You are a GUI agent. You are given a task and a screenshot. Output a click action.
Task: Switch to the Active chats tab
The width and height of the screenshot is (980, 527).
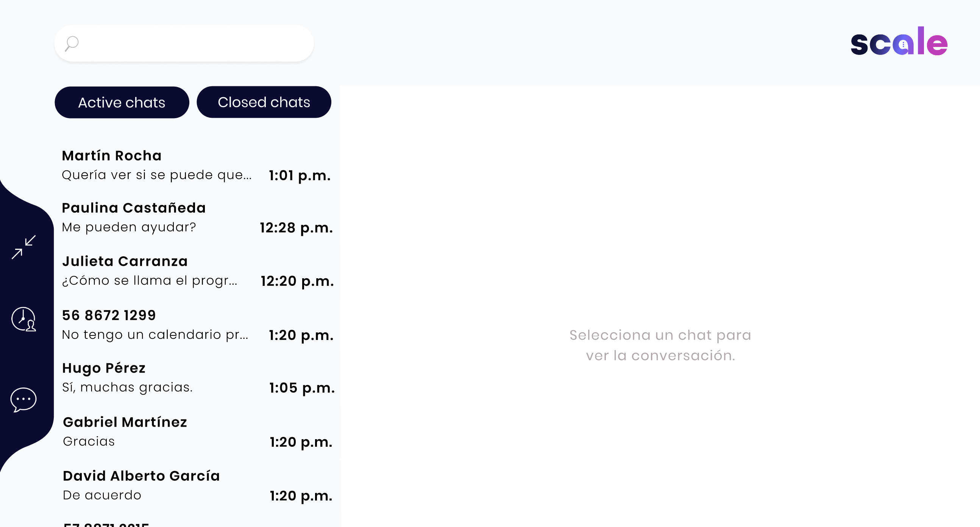click(122, 102)
